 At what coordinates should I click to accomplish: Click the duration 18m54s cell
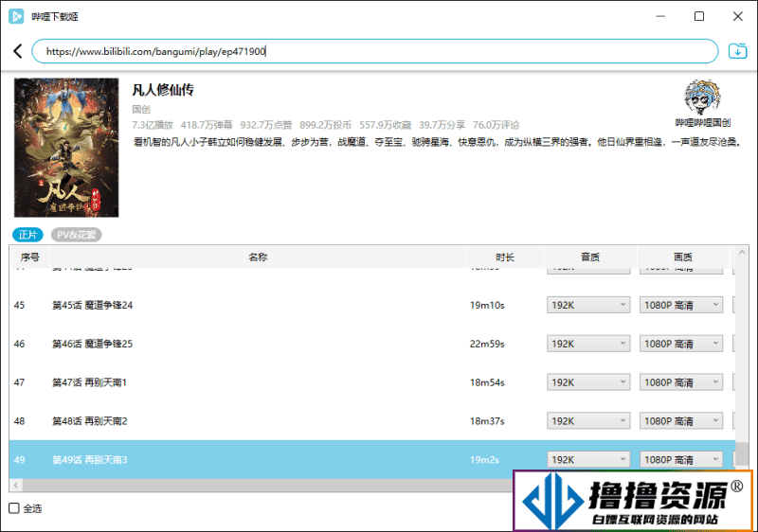[x=487, y=382]
